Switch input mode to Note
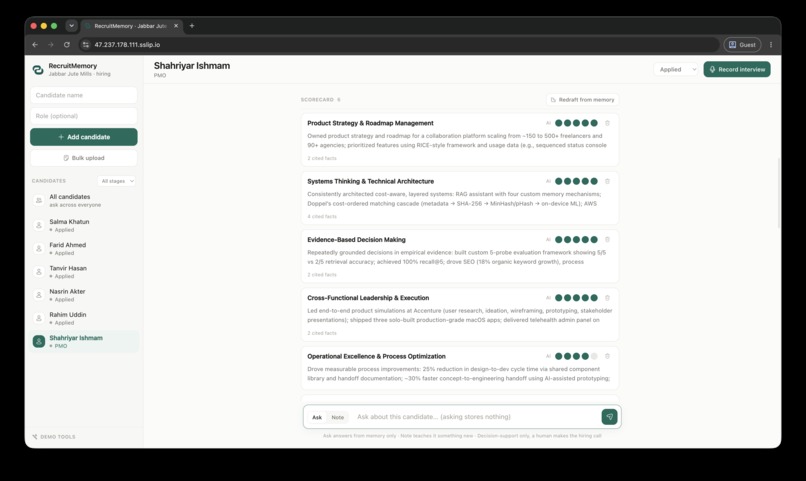 pos(337,417)
